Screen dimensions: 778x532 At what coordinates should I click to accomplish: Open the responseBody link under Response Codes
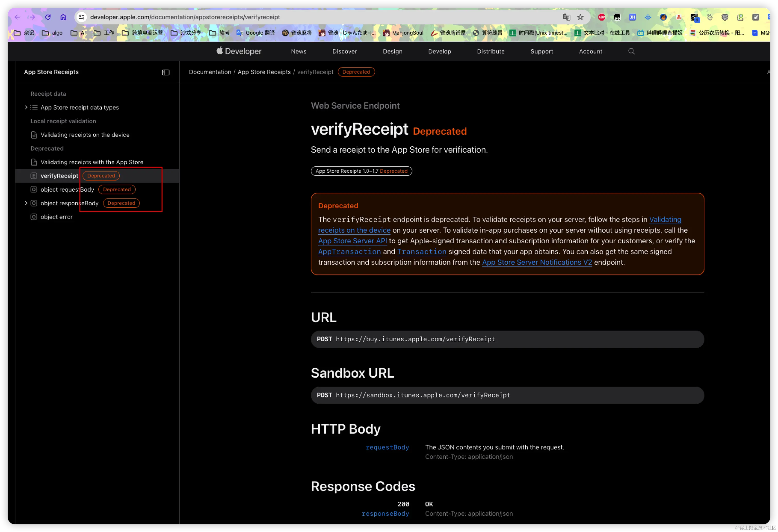coord(385,513)
